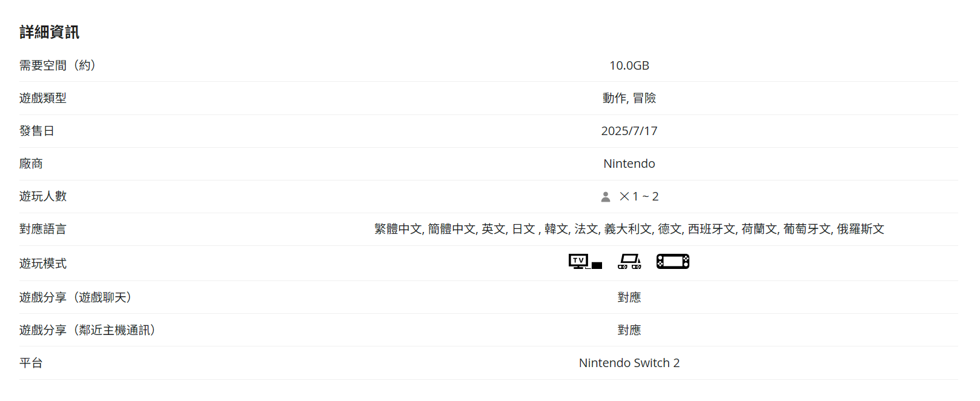The height and width of the screenshot is (401, 980).
Task: Click the Nintendo publisher name
Action: 629,164
